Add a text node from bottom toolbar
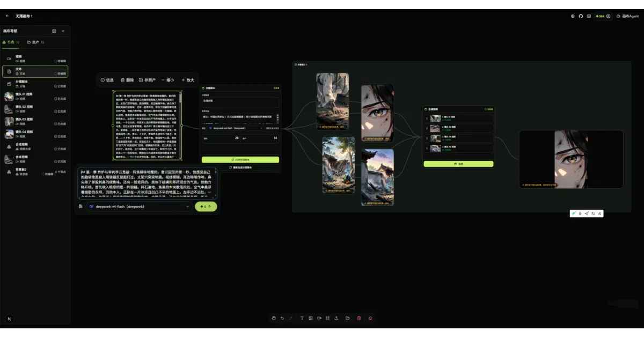 (302, 318)
